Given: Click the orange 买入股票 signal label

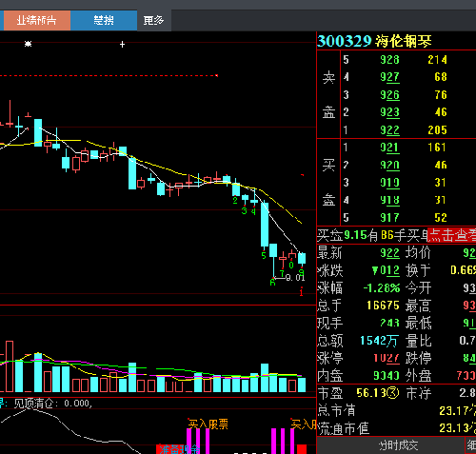Looking at the screenshot, I should (x=208, y=424).
